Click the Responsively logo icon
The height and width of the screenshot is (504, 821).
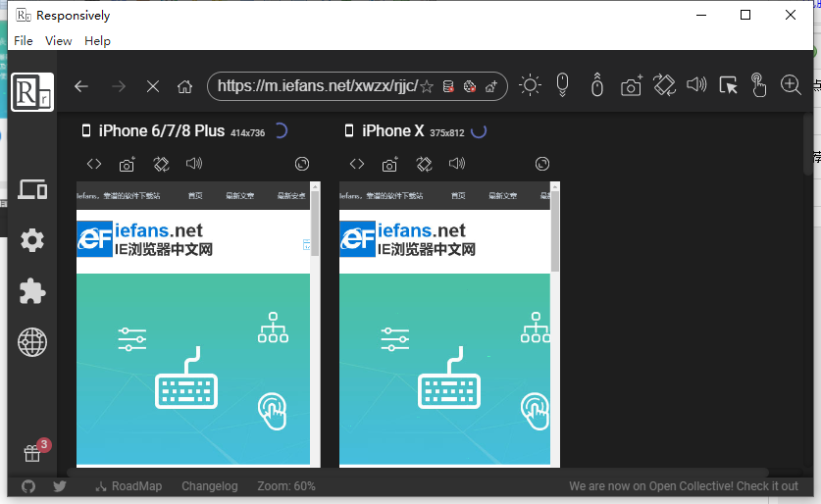tap(32, 92)
